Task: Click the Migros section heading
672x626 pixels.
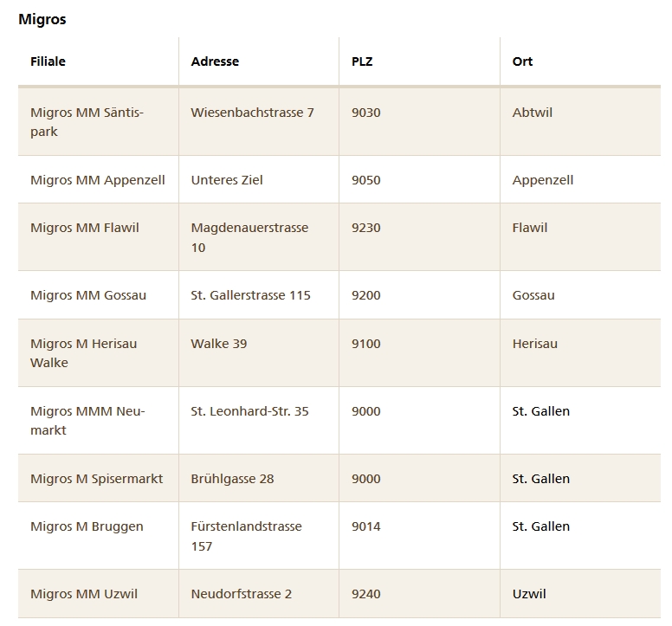Action: [42, 19]
